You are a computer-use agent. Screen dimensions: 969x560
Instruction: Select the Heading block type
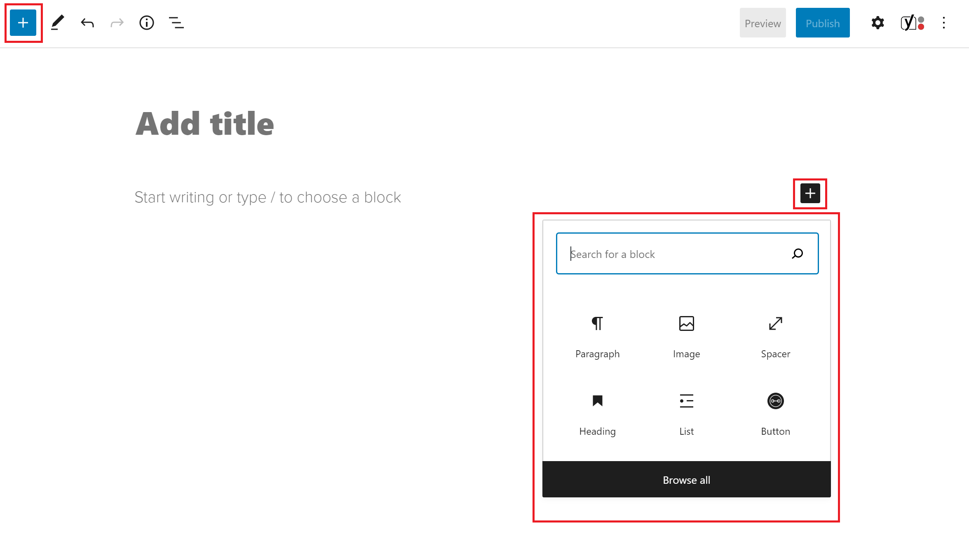597,414
